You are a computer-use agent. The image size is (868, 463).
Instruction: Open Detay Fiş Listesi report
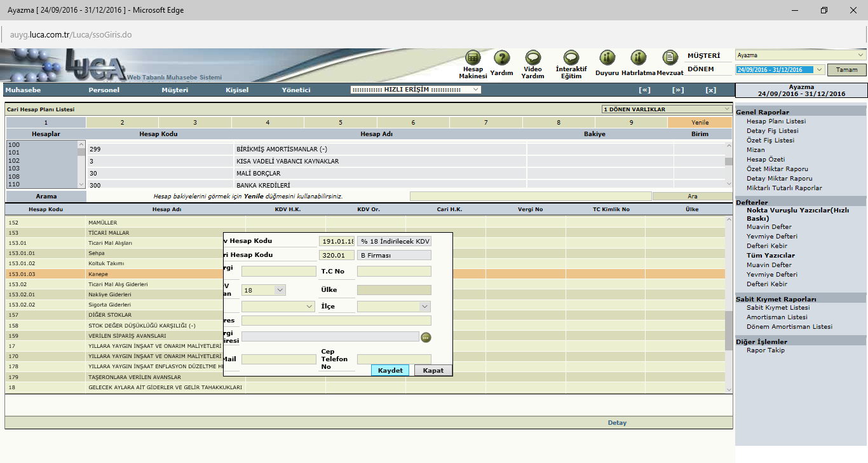coord(772,130)
